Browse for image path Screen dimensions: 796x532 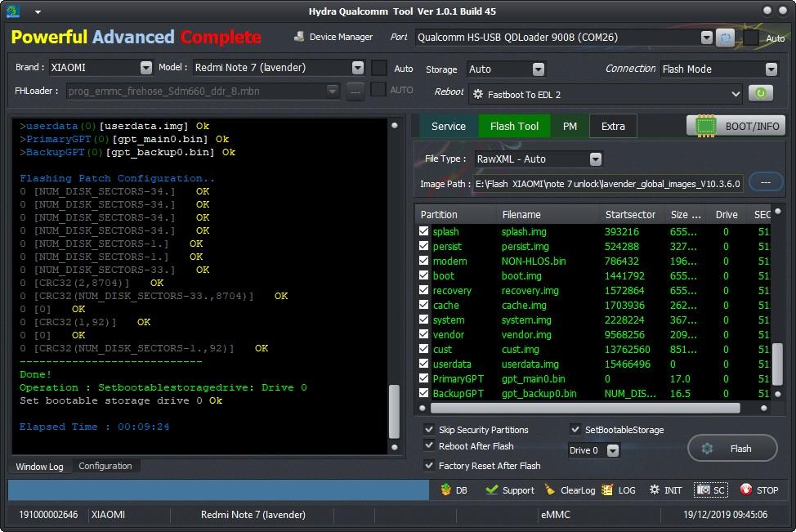[x=766, y=183]
